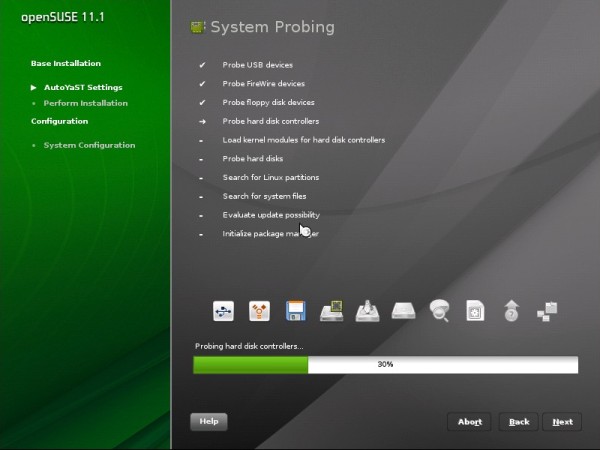Image resolution: width=600 pixels, height=450 pixels.
Task: Click 'Load kernel modules for hard disk controllers'
Action: [x=304, y=140]
